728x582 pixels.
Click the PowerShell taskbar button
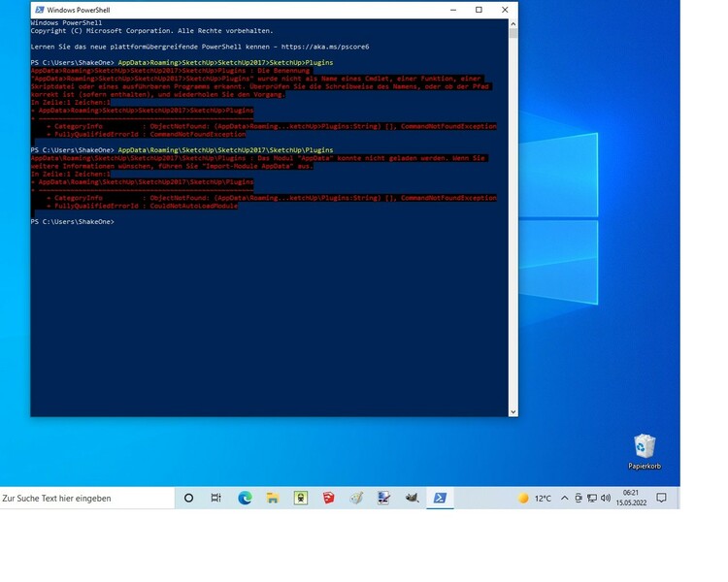click(440, 498)
